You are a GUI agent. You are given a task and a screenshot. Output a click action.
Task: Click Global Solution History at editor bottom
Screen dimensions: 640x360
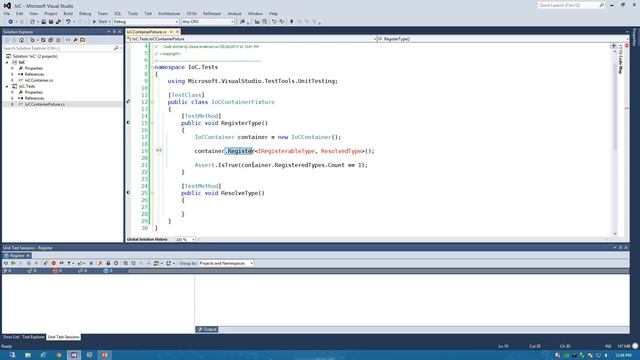point(147,240)
